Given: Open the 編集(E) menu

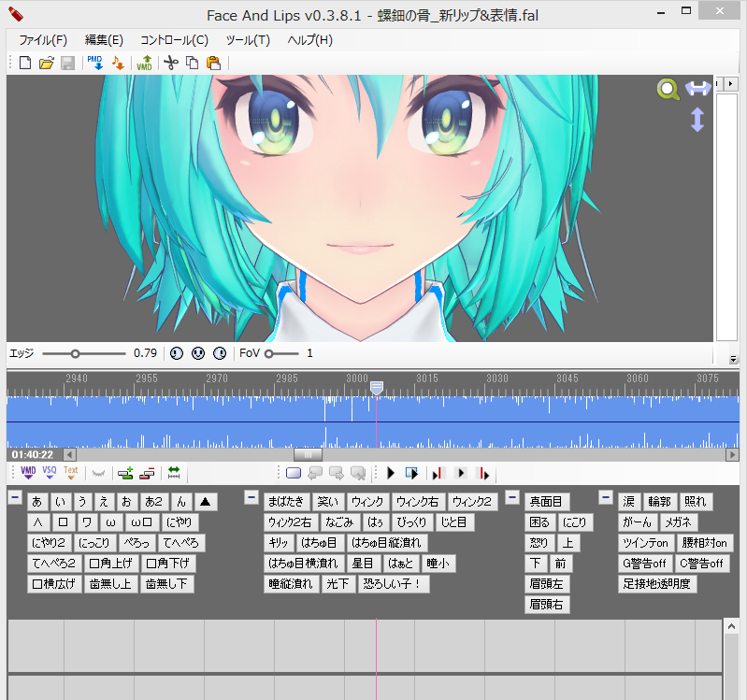Looking at the screenshot, I should 104,40.
